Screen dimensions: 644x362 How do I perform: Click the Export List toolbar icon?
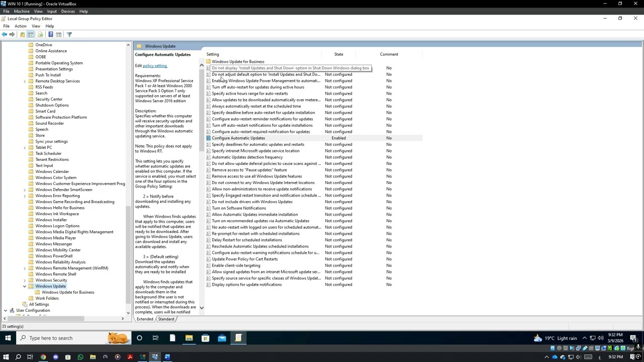tap(40, 34)
